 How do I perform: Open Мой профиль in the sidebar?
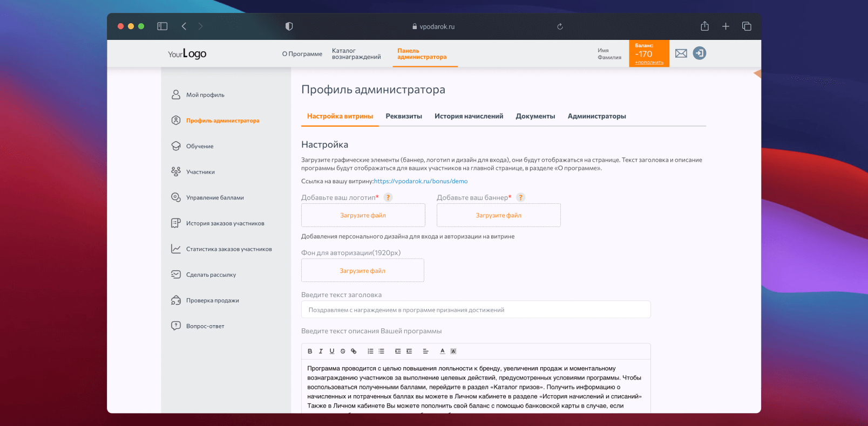point(205,95)
